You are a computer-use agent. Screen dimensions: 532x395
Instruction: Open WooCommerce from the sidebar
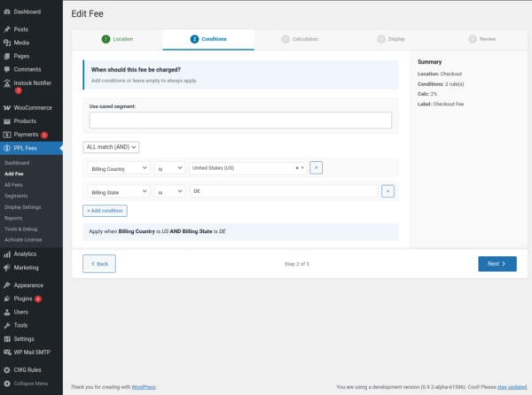(x=7, y=107)
